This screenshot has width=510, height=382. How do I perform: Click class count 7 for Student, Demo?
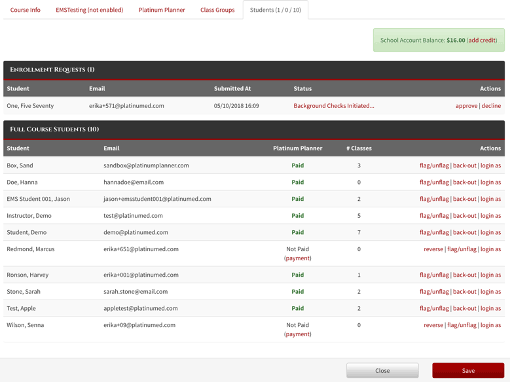[x=359, y=232]
